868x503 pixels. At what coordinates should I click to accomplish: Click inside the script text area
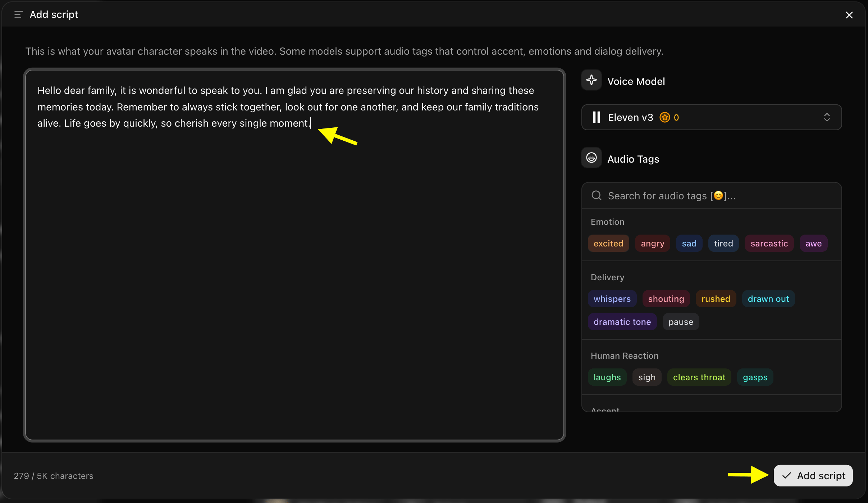click(x=294, y=255)
